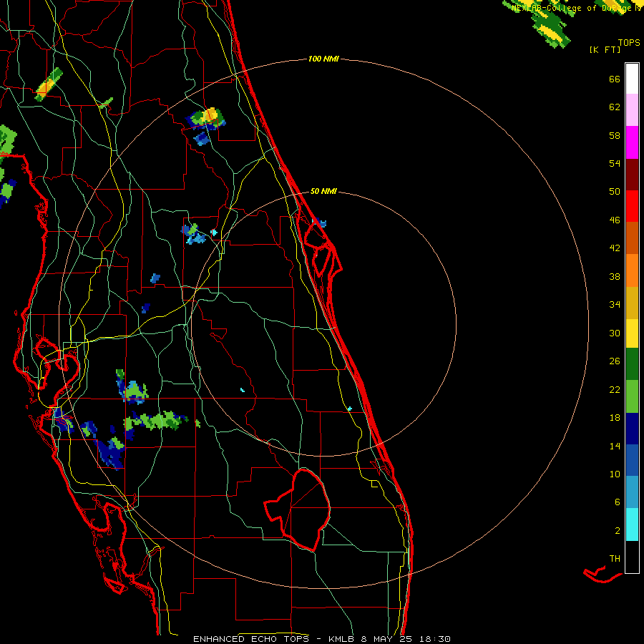Click the dark orange swatch below the red one
The image size is (644, 644).
(632, 238)
